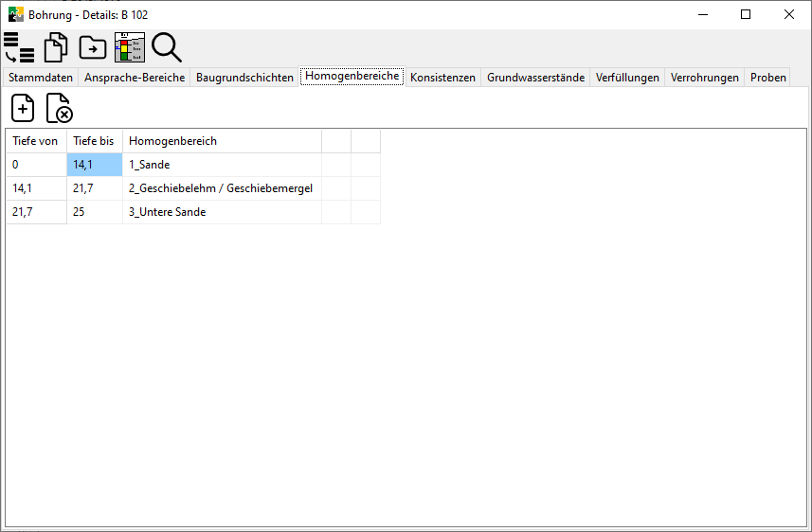The width and height of the screenshot is (812, 532).
Task: Click the Homogenbereich column header
Action: (172, 141)
